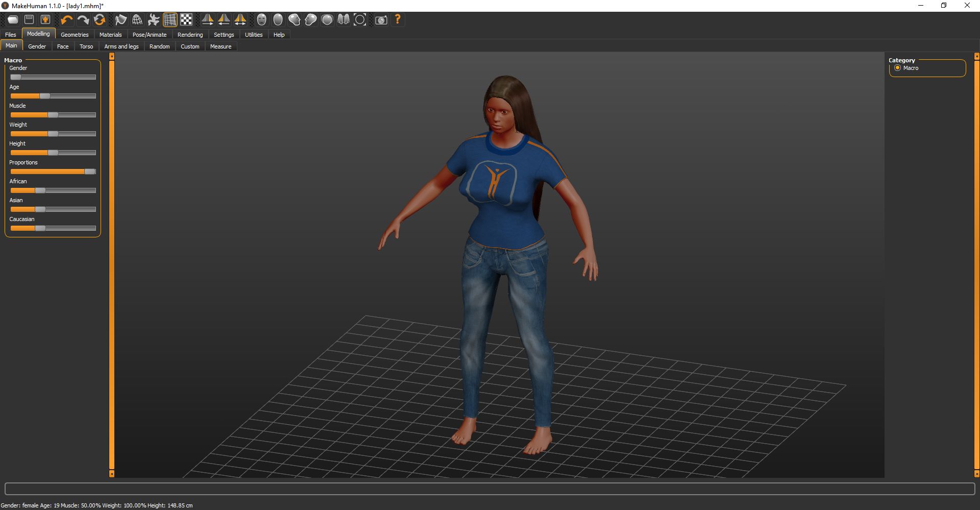Open the Arms and legs sub-tab
The width and height of the screenshot is (980, 510).
(121, 46)
